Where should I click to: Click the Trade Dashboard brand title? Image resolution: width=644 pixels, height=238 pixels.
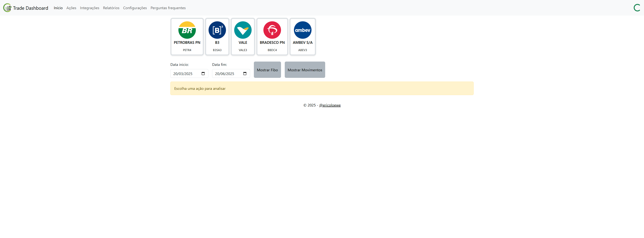tap(31, 8)
